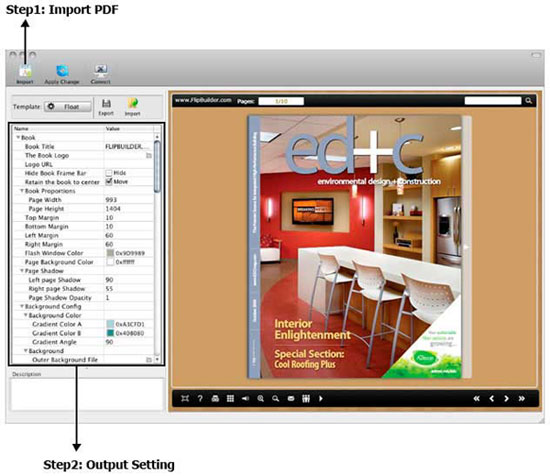The height and width of the screenshot is (476, 550).
Task: Click the print icon in bottom toolbar
Action: click(x=215, y=398)
